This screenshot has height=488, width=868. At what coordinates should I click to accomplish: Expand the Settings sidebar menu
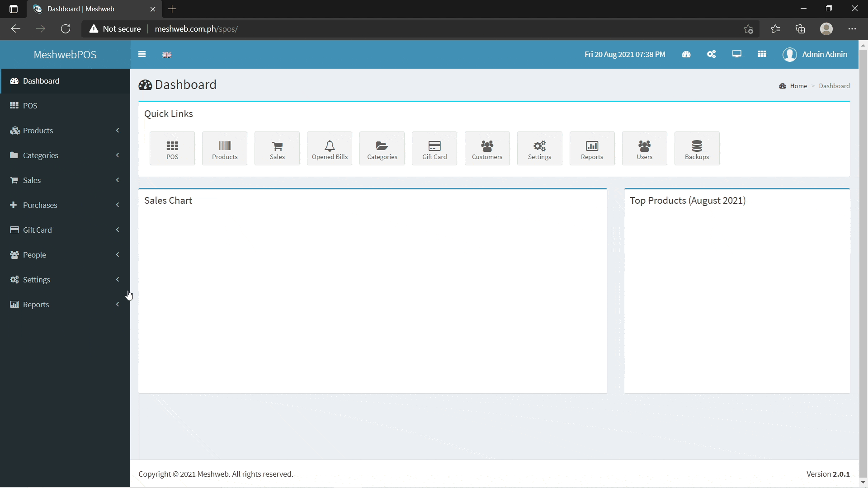[65, 279]
